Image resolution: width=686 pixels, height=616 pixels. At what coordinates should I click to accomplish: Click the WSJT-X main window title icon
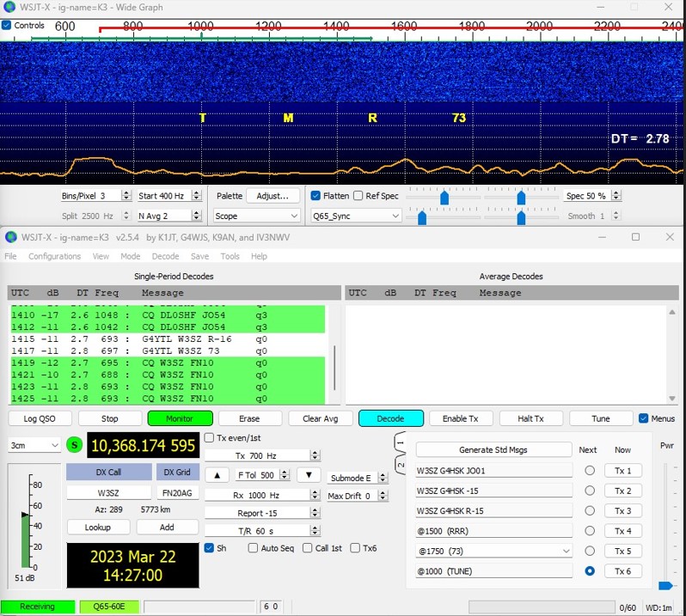click(x=10, y=237)
